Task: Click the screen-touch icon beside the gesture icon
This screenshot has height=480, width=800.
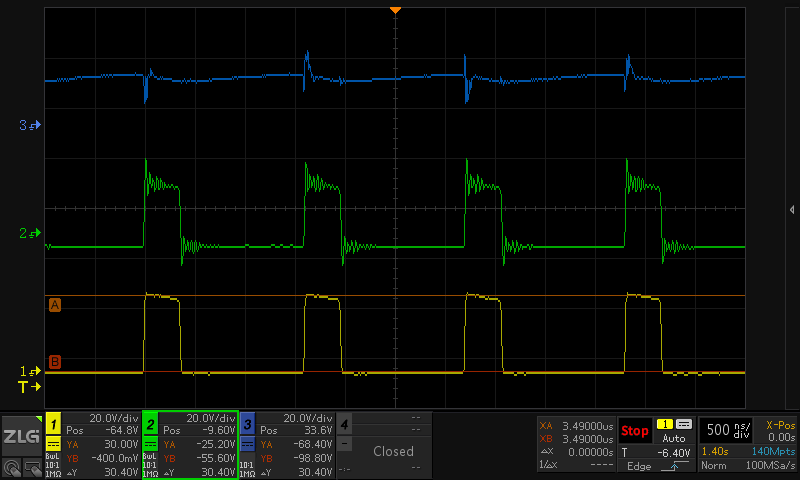Action: (x=32, y=468)
